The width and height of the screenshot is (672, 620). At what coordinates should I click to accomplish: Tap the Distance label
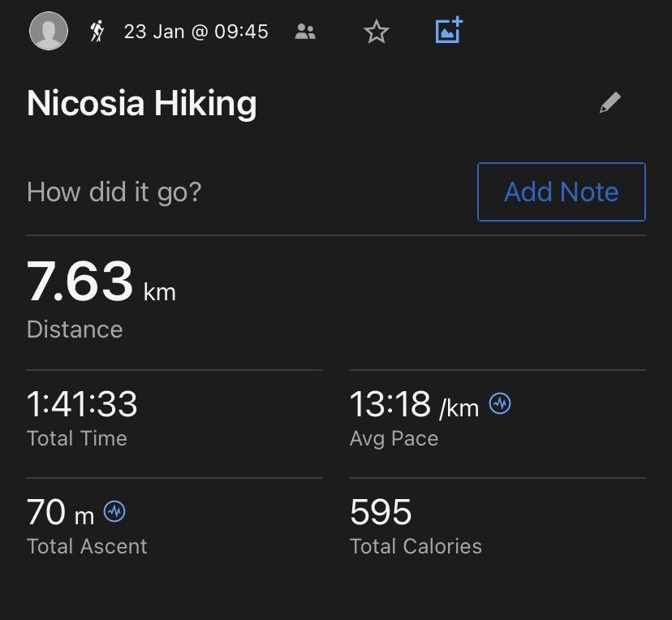pos(75,329)
